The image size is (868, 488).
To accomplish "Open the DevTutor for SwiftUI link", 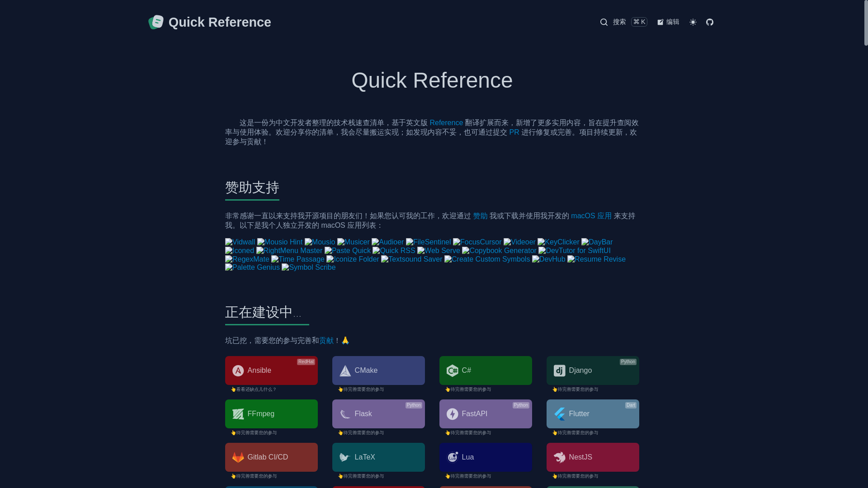I will (574, 251).
